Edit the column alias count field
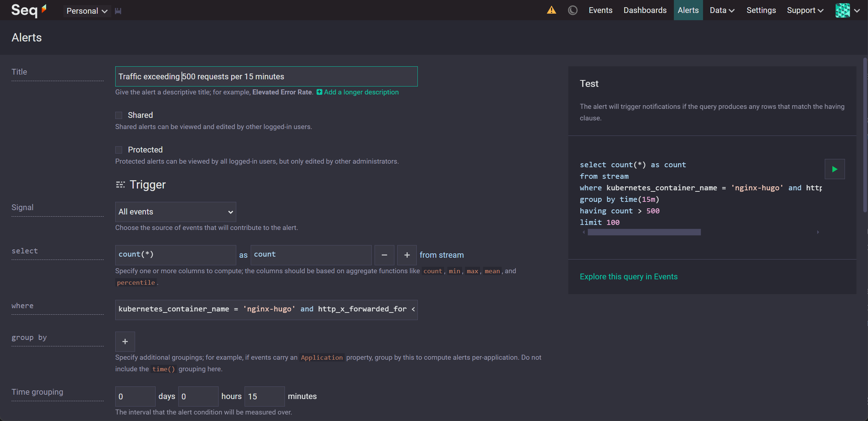This screenshot has height=421, width=868. point(311,255)
